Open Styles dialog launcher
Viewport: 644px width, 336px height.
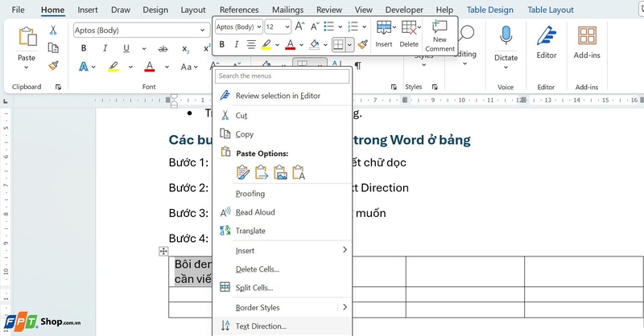[x=435, y=87]
